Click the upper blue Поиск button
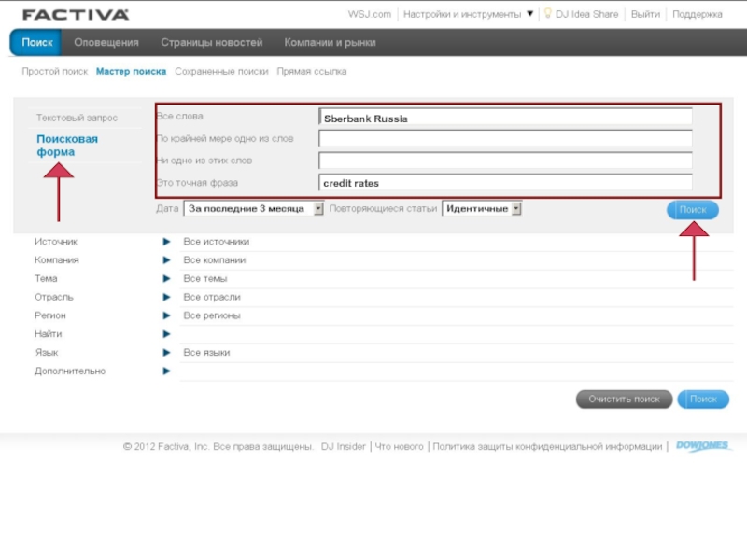The image size is (747, 560). (693, 209)
